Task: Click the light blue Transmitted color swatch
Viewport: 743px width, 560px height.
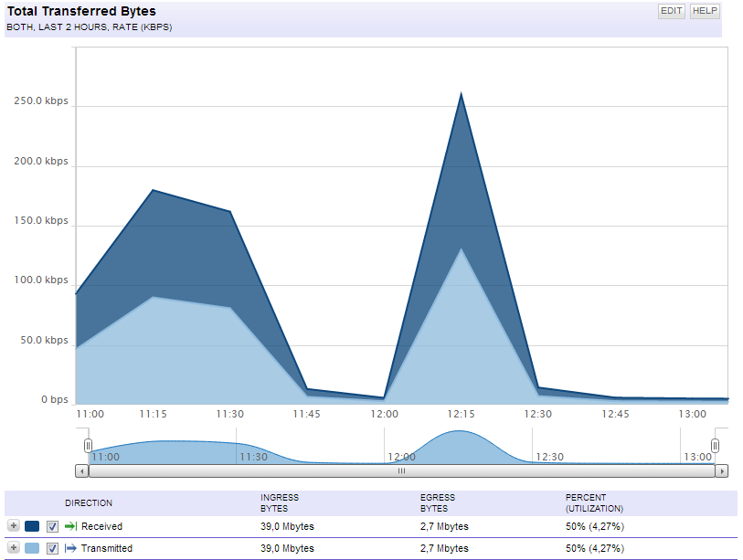Action: click(32, 548)
